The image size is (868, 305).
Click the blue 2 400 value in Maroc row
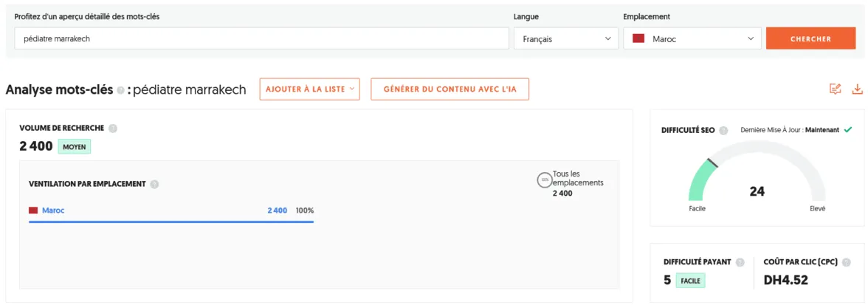coord(278,210)
